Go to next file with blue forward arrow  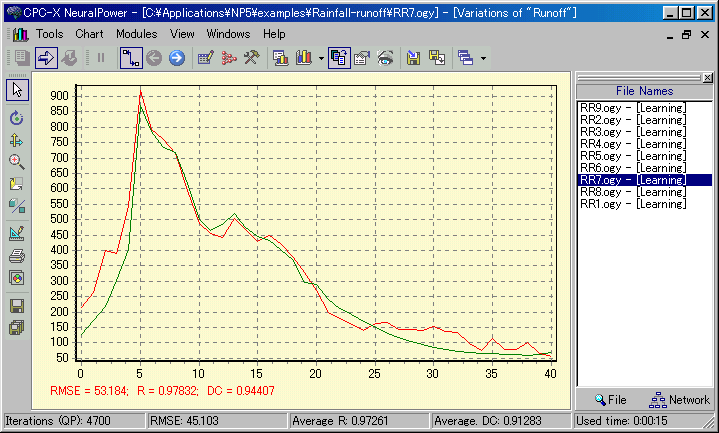177,58
